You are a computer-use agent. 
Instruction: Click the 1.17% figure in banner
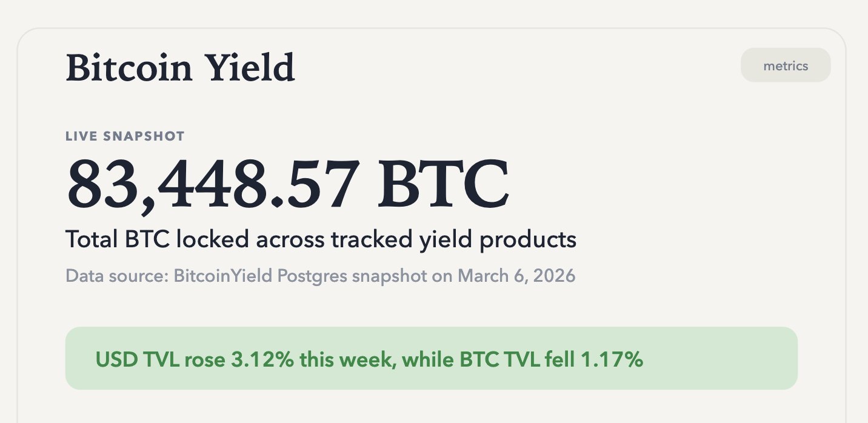[x=612, y=360]
